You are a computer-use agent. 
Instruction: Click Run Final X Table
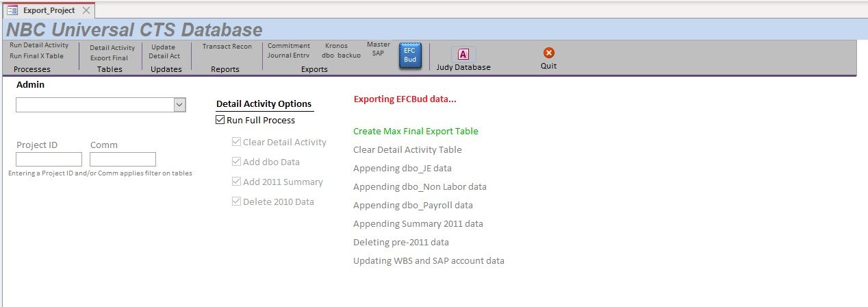pos(36,56)
